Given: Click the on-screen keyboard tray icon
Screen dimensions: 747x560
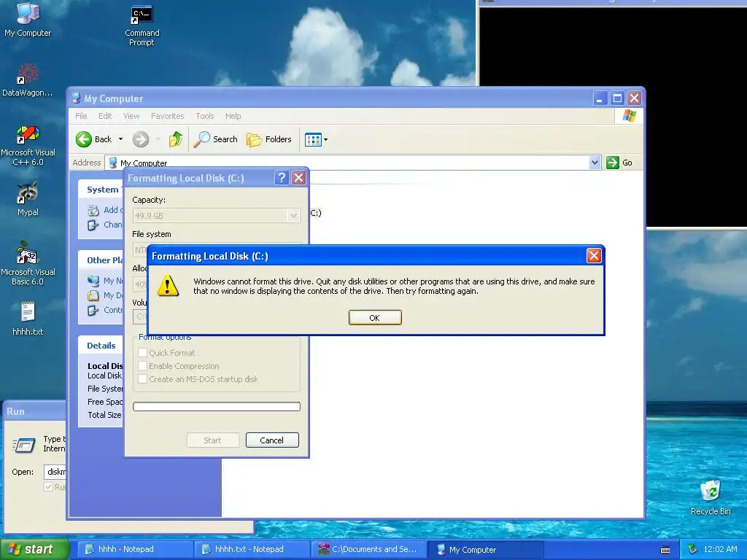Looking at the screenshot, I should pyautogui.click(x=665, y=550).
